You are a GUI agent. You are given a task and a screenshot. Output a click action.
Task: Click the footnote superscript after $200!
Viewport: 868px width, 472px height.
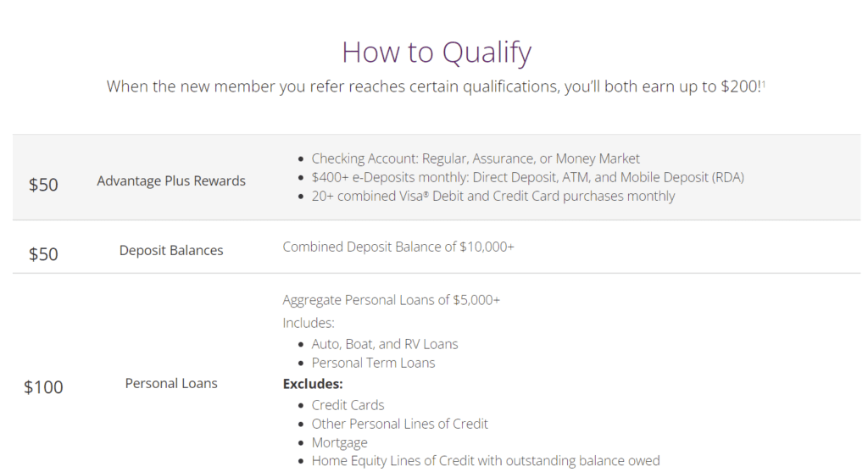click(x=764, y=83)
